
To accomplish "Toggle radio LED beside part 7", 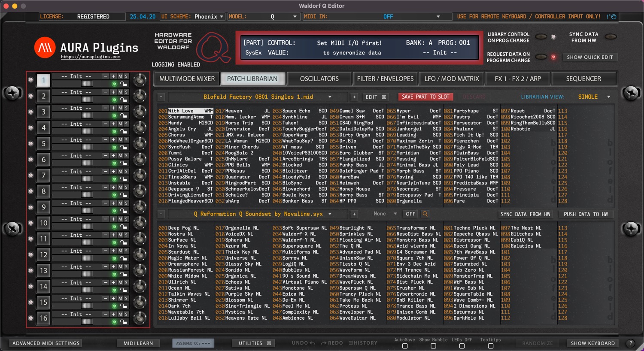I will [30, 175].
